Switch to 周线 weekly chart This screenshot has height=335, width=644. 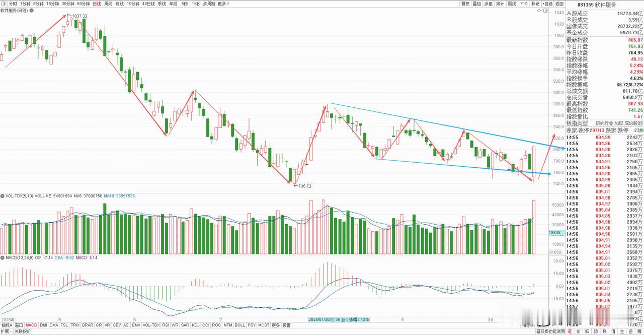pyautogui.click(x=108, y=4)
